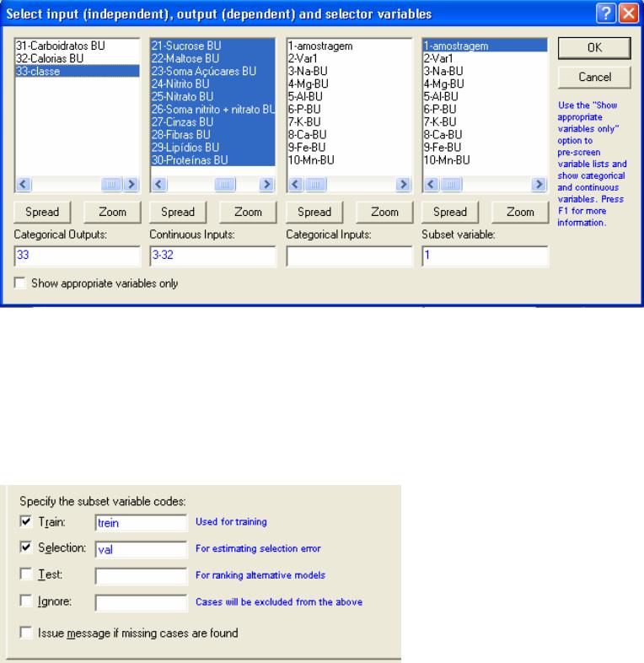This screenshot has width=644, height=663.
Task: Select 25-Nitrato BU in continuous inputs
Action: click(212, 96)
